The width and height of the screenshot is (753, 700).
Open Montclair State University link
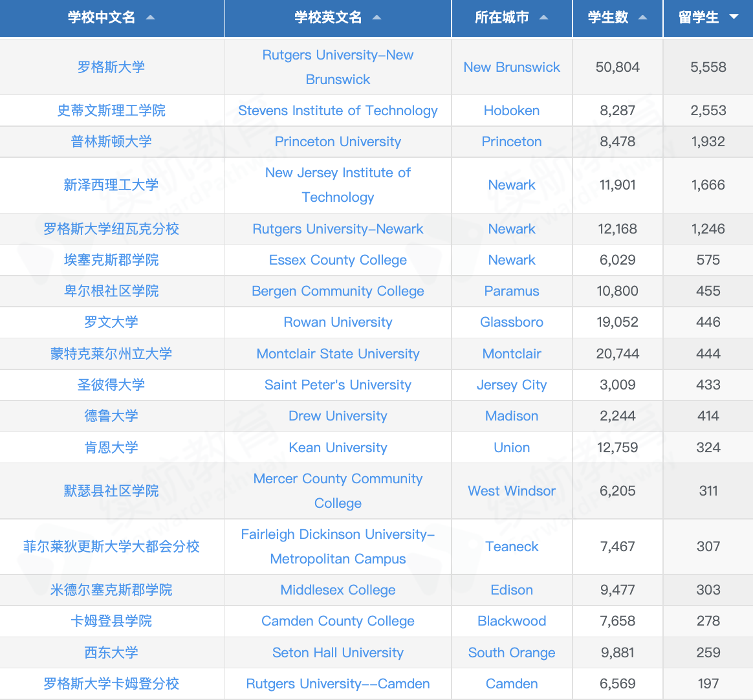(338, 354)
